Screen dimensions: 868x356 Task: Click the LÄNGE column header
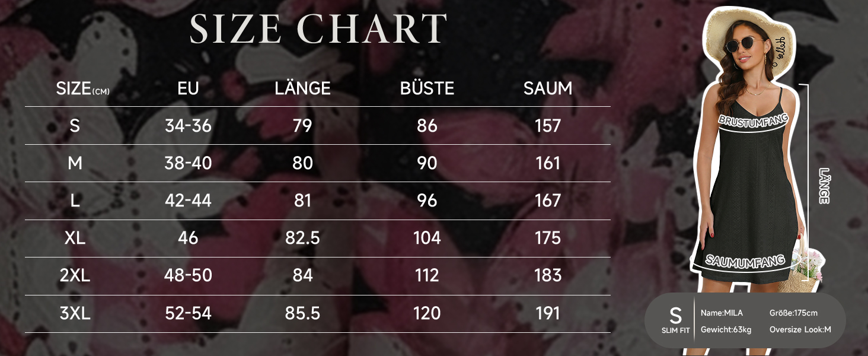click(x=302, y=88)
